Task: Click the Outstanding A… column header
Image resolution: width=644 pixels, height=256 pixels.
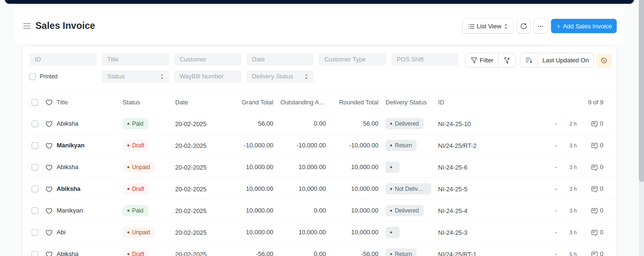Action: 303,102
